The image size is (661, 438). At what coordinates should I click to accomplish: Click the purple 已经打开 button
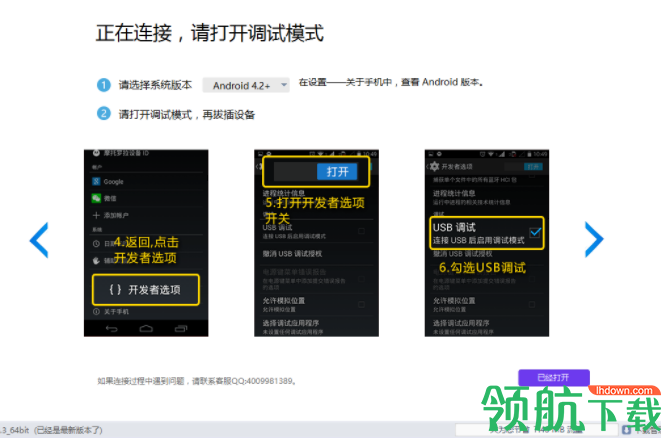point(554,377)
